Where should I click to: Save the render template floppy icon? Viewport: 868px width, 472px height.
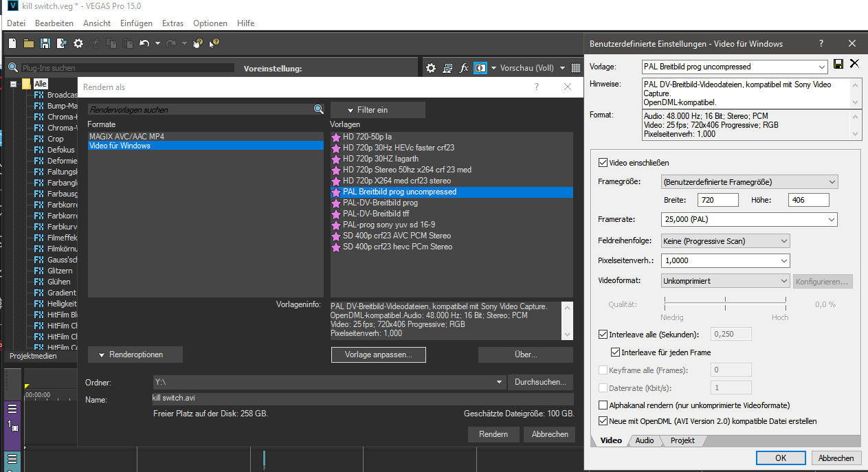838,64
